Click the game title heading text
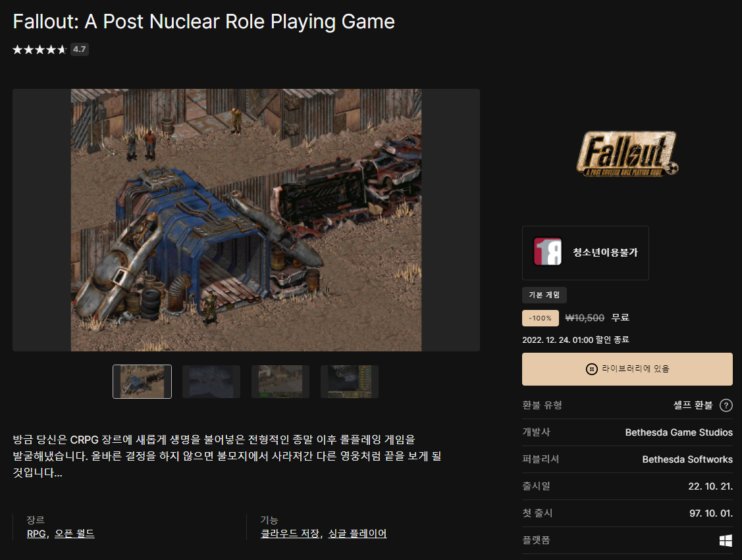 (x=203, y=22)
